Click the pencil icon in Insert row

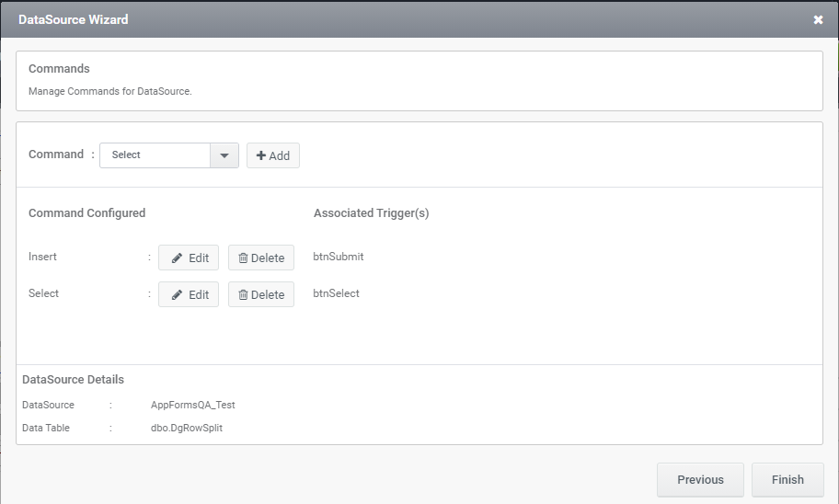tap(177, 258)
